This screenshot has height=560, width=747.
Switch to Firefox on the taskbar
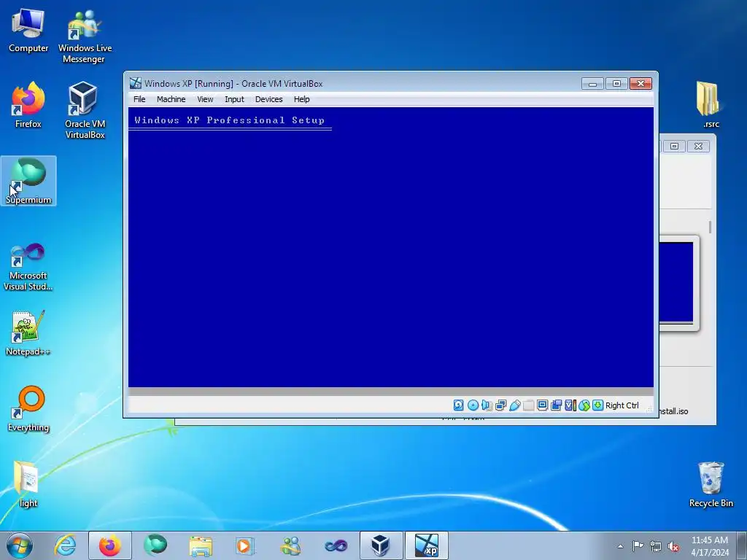click(110, 545)
